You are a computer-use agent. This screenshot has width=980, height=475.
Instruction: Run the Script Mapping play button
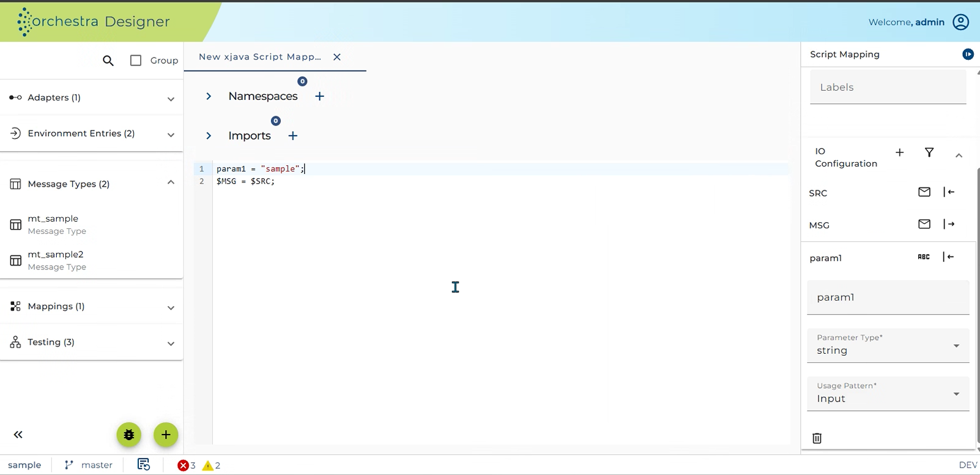pyautogui.click(x=968, y=54)
